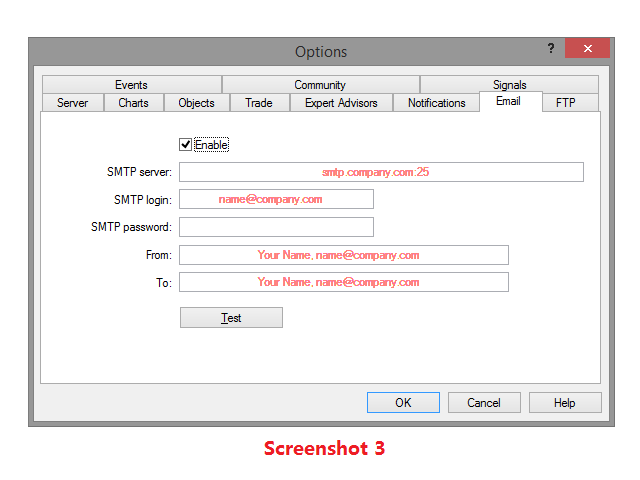Send a test email with Test button
The image size is (640, 480).
231,318
